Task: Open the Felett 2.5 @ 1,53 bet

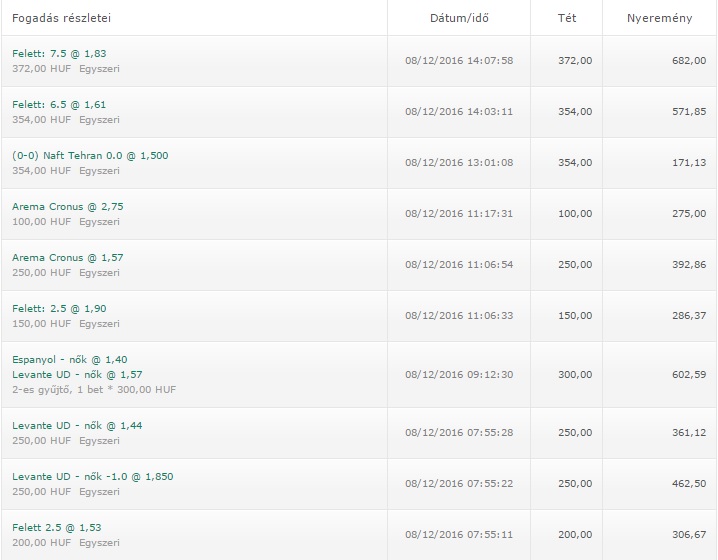Action: (55, 527)
